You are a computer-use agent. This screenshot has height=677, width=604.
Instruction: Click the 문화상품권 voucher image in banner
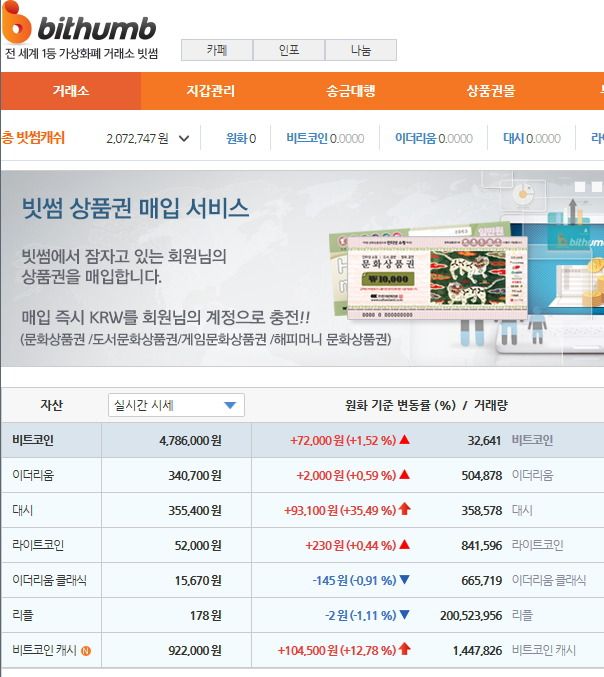(437, 278)
